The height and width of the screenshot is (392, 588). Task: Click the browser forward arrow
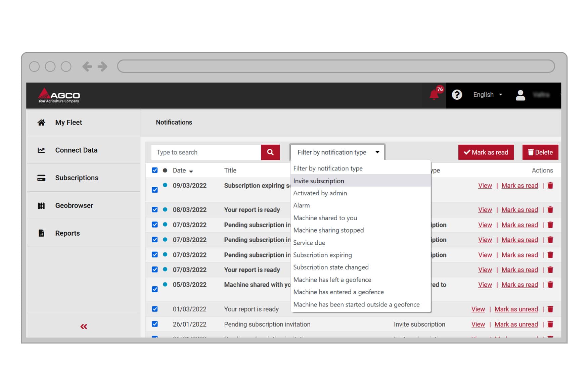(x=102, y=66)
